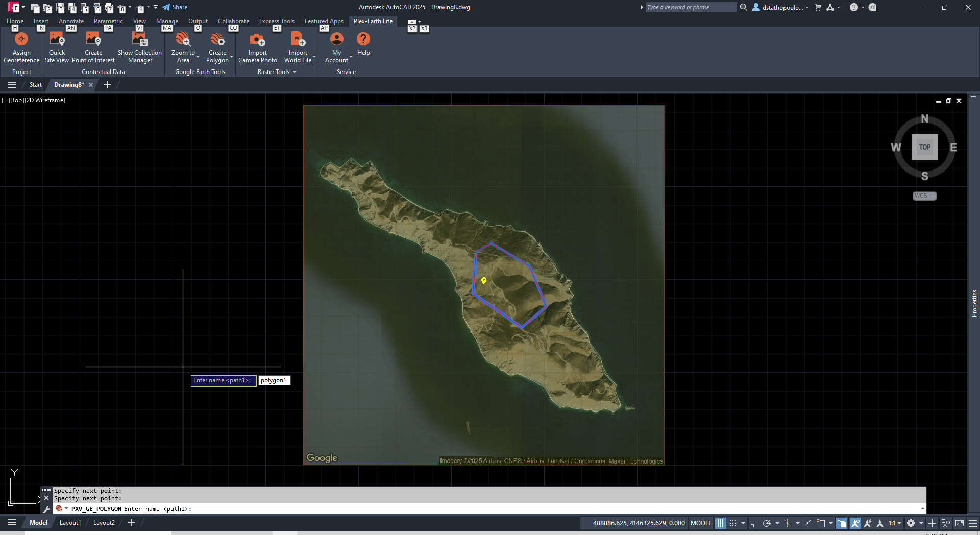Toggle ortho mode in status bar
Viewport: 980px width, 535px height.
point(754,523)
